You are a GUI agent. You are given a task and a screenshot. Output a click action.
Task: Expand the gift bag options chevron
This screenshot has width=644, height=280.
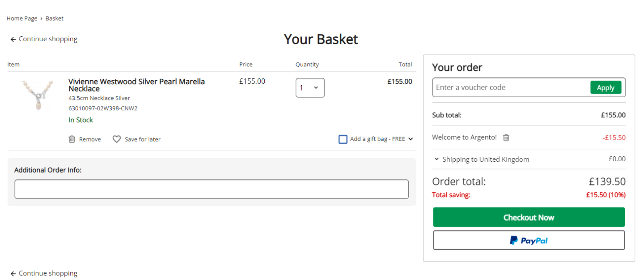(x=411, y=139)
